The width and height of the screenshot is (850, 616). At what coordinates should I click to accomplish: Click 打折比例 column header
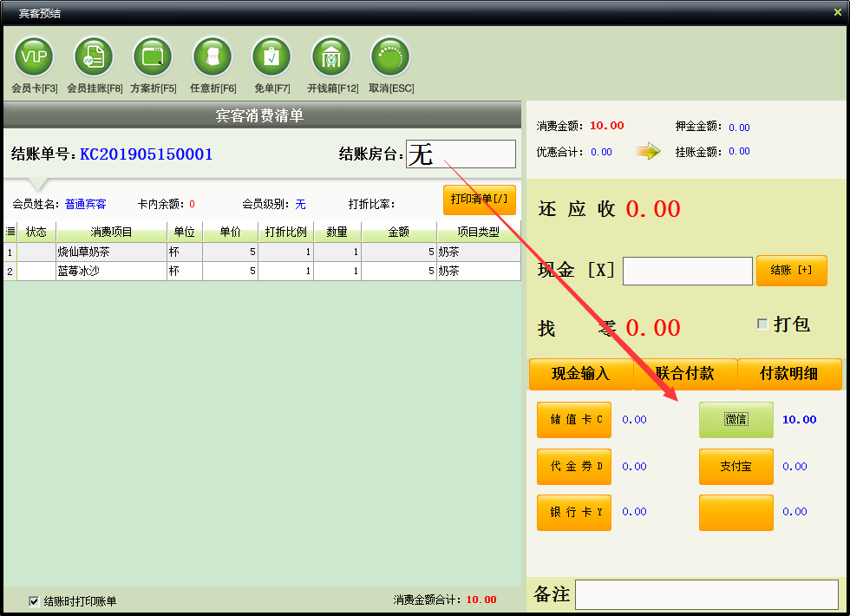click(285, 233)
